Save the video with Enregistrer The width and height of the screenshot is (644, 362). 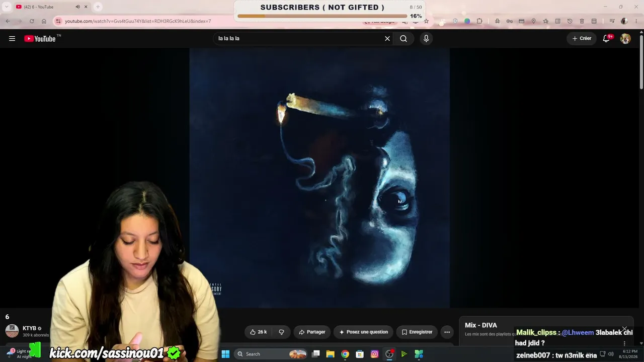pyautogui.click(x=417, y=332)
